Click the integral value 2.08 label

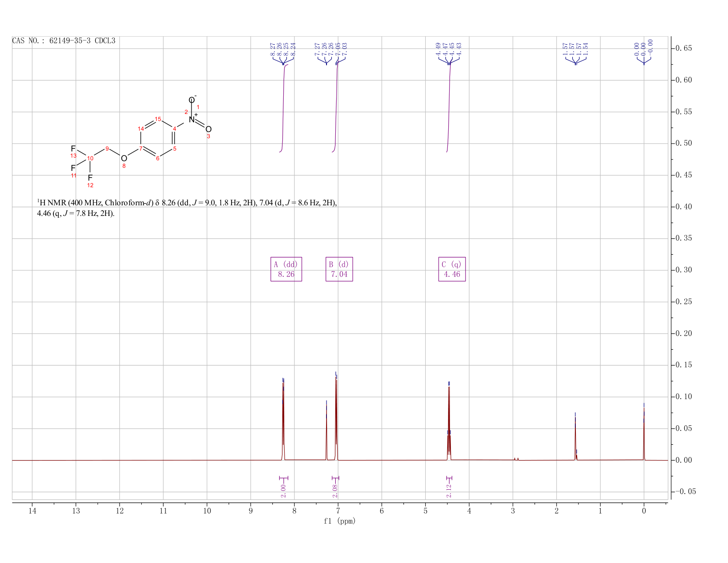coord(335,491)
